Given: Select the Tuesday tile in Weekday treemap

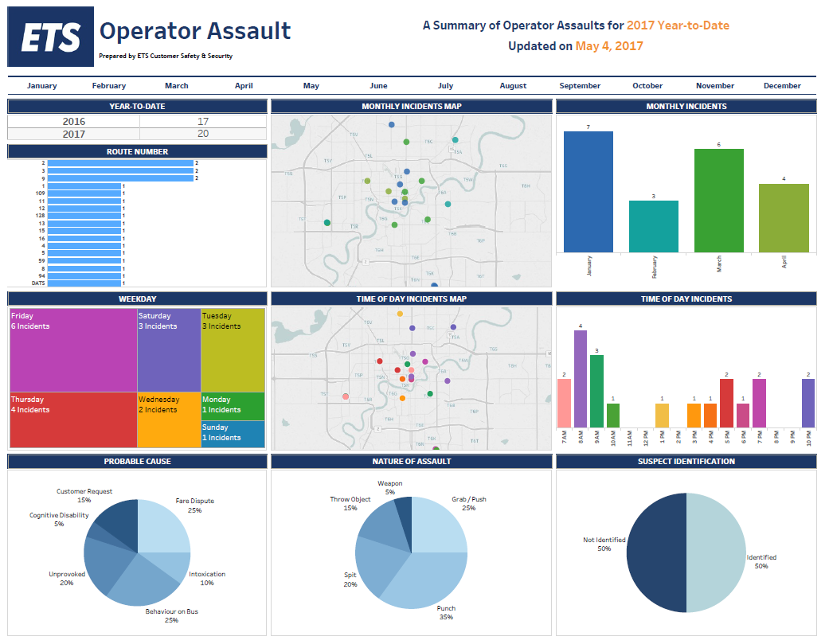Looking at the screenshot, I should point(233,350).
